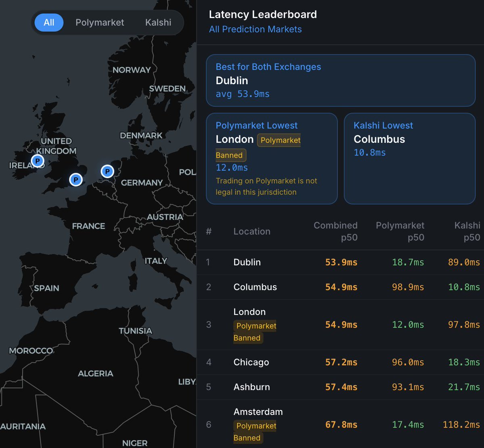Open the Polymarket Lowest card title
This screenshot has height=448, width=484.
click(x=257, y=125)
